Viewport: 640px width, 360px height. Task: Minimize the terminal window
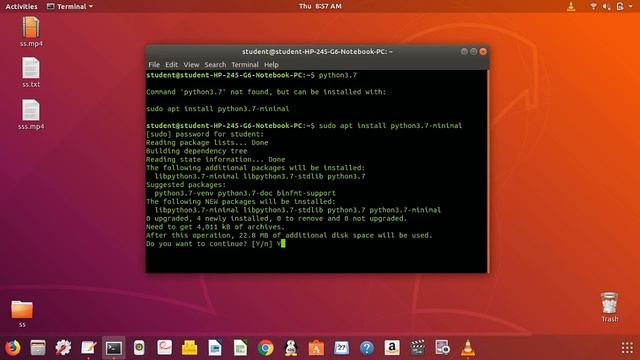(464, 51)
